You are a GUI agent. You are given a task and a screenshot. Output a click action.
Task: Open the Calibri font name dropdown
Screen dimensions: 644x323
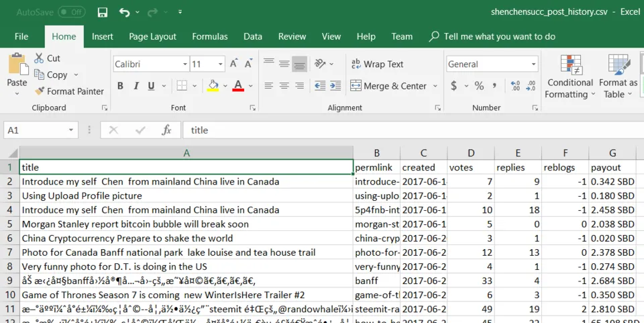point(185,64)
